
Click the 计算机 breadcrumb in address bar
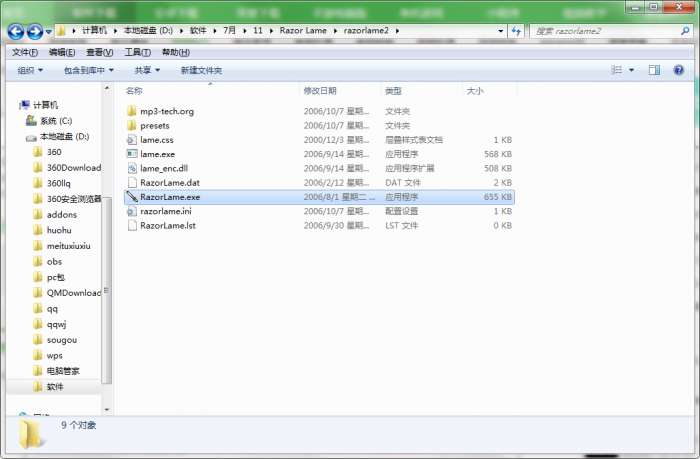tap(94, 30)
